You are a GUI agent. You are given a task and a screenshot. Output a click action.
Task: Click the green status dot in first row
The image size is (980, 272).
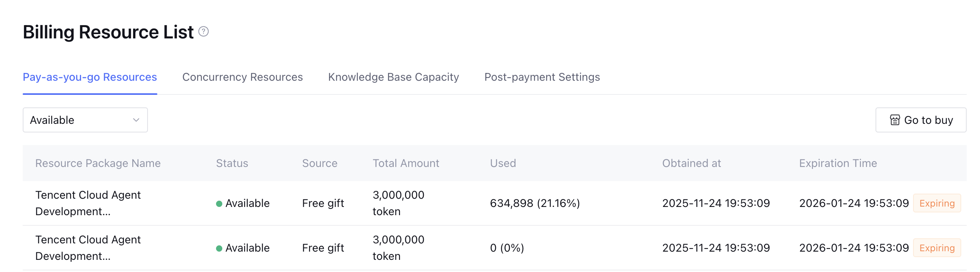click(219, 203)
